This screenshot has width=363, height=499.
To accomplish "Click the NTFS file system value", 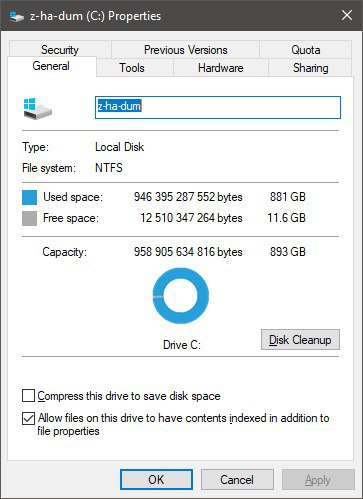I will tap(109, 168).
